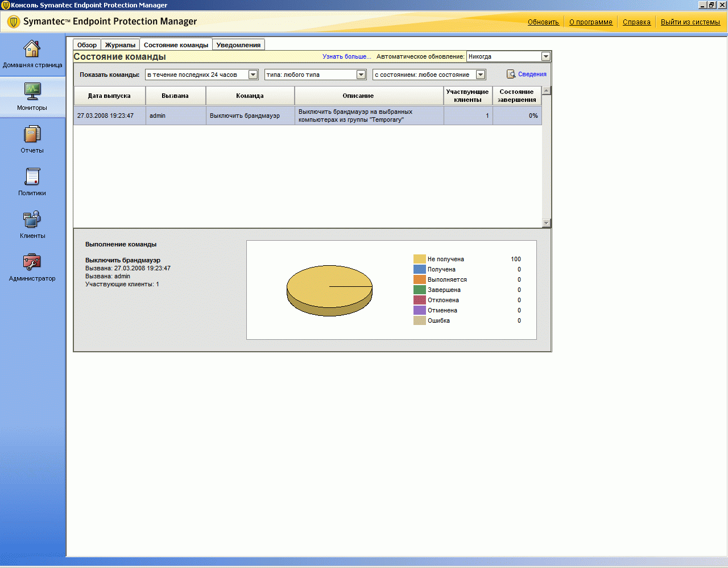Go to the Клиенты clients icon

(x=32, y=219)
